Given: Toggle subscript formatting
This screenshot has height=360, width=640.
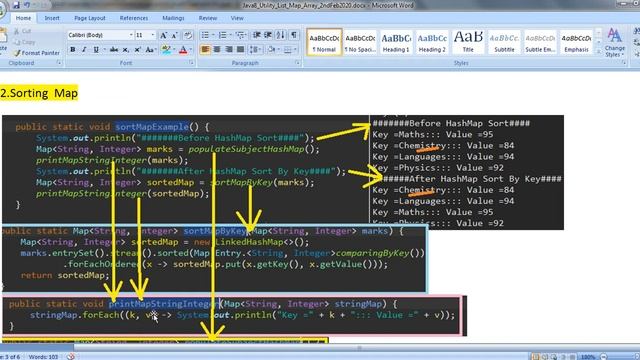Looking at the screenshot, I should [x=126, y=50].
